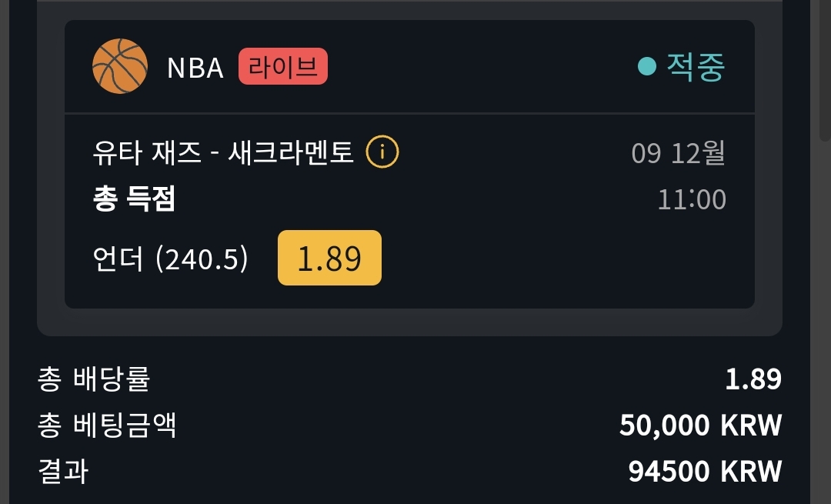Click the 94500 KRW result amount
Screen dimensions: 831x504
pyautogui.click(x=705, y=471)
